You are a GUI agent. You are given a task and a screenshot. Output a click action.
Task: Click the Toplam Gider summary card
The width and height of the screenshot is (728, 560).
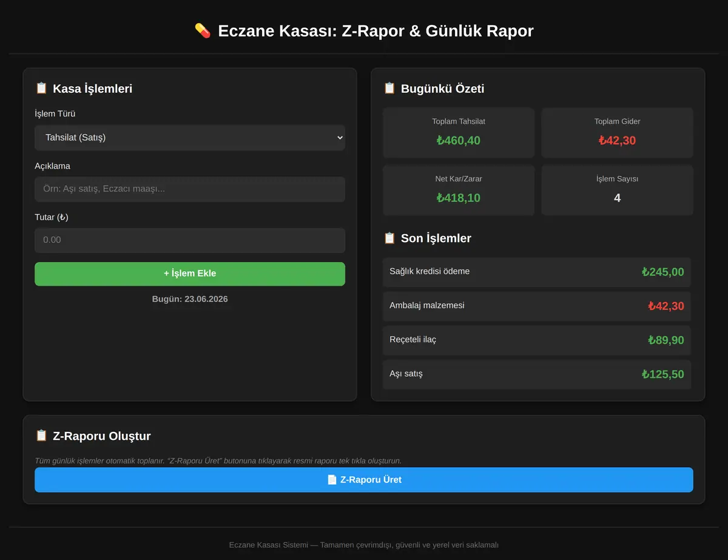(x=617, y=133)
